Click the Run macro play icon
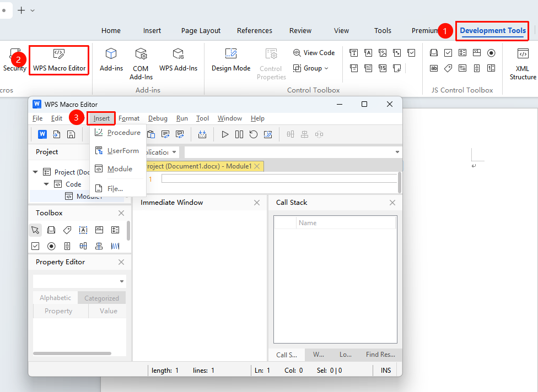Viewport: 538px width, 392px height. click(225, 134)
